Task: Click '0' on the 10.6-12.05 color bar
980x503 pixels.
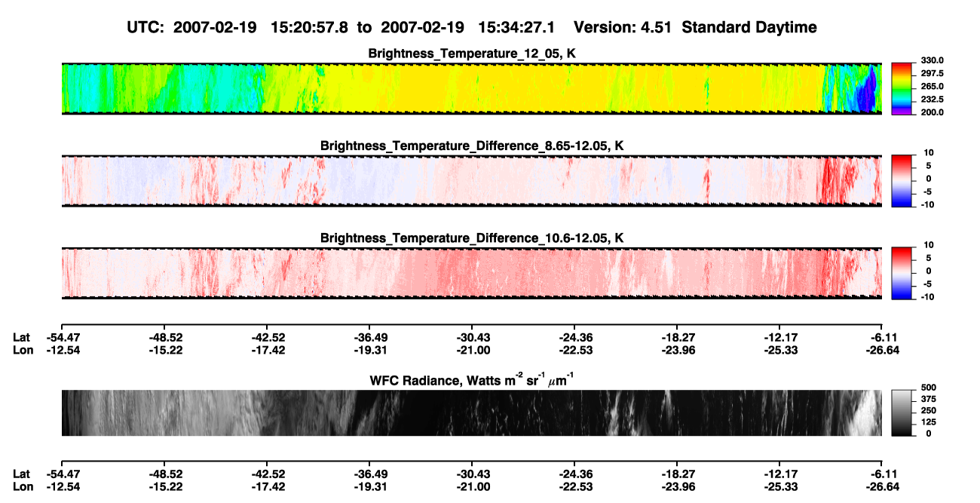Action: tap(929, 271)
